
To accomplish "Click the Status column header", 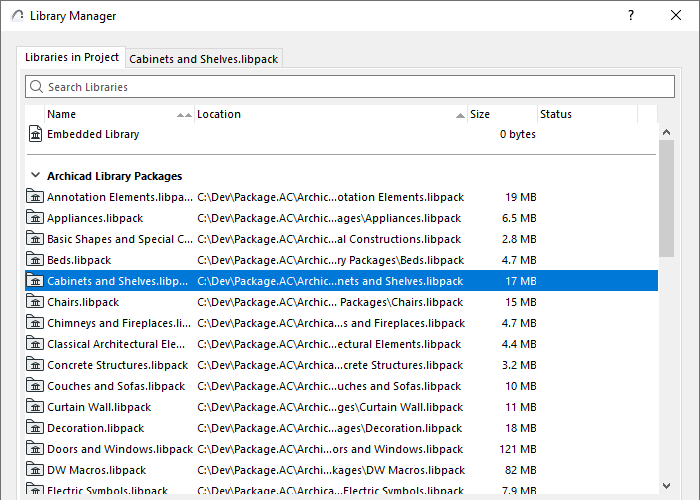I will (x=585, y=114).
